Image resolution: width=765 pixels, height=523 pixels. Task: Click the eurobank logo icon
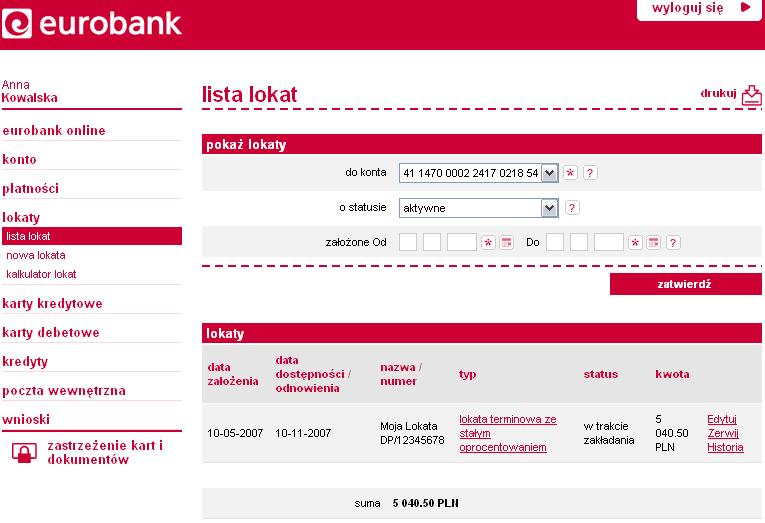[x=17, y=23]
